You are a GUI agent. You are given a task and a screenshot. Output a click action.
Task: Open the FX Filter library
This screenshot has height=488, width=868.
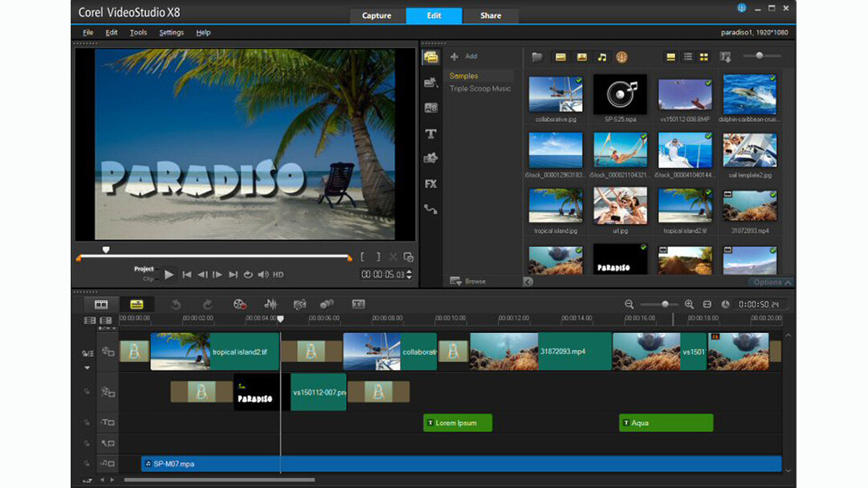coord(431,184)
